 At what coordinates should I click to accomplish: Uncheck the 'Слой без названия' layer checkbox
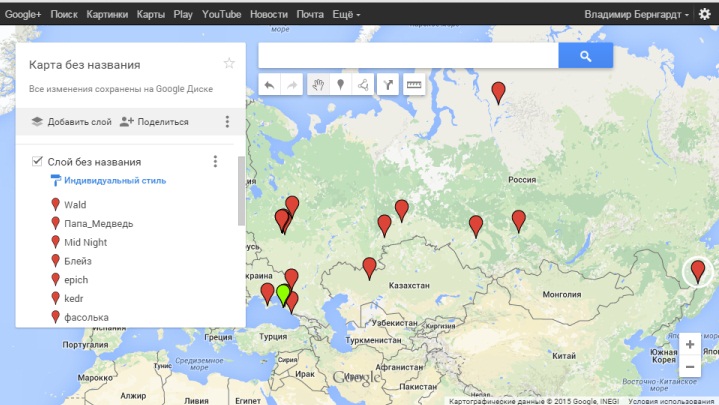(x=37, y=161)
